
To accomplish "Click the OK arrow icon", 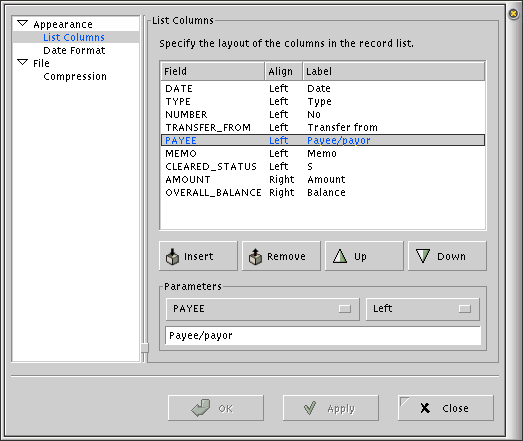I will [201, 408].
